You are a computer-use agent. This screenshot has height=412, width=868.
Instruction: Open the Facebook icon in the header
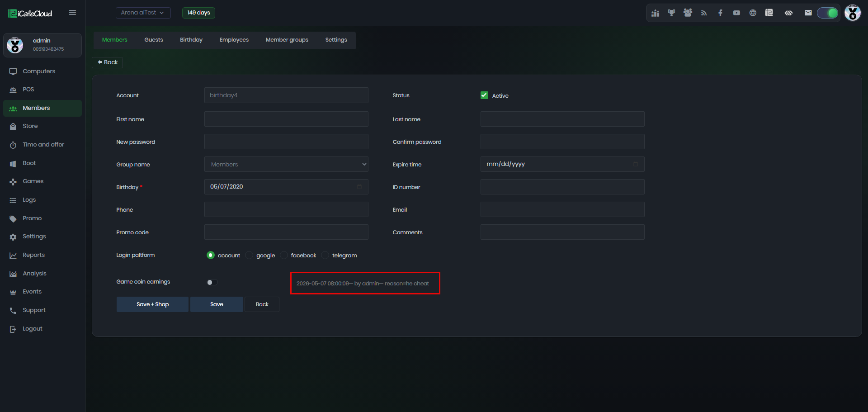tap(720, 13)
